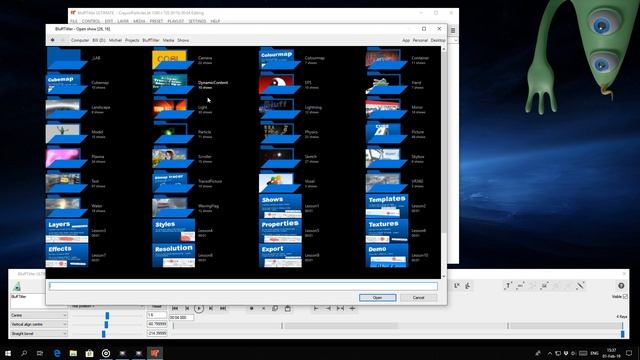Image resolution: width=640 pixels, height=360 pixels.
Task: Select the Effects Lesson7 thumbnail
Action: click(x=67, y=256)
